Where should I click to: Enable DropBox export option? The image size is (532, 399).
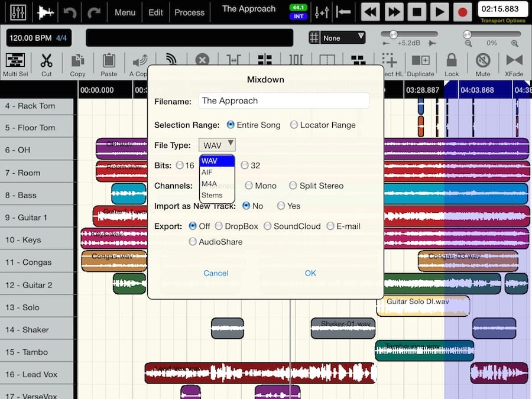tap(219, 226)
